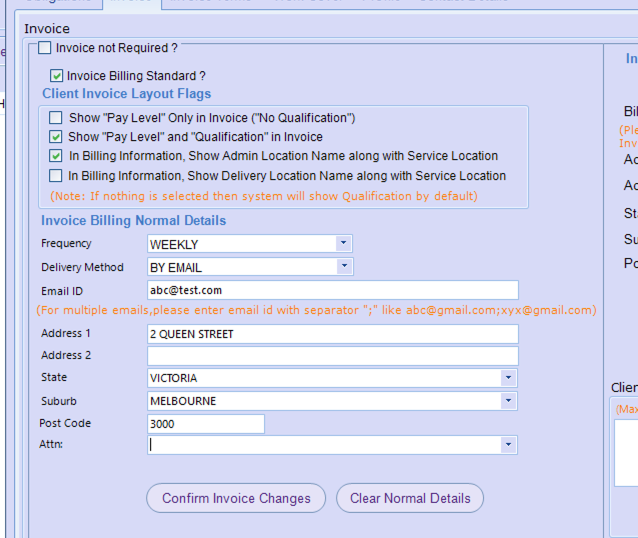This screenshot has height=538, width=638.
Task: Open the State dropdown arrow
Action: [508, 378]
